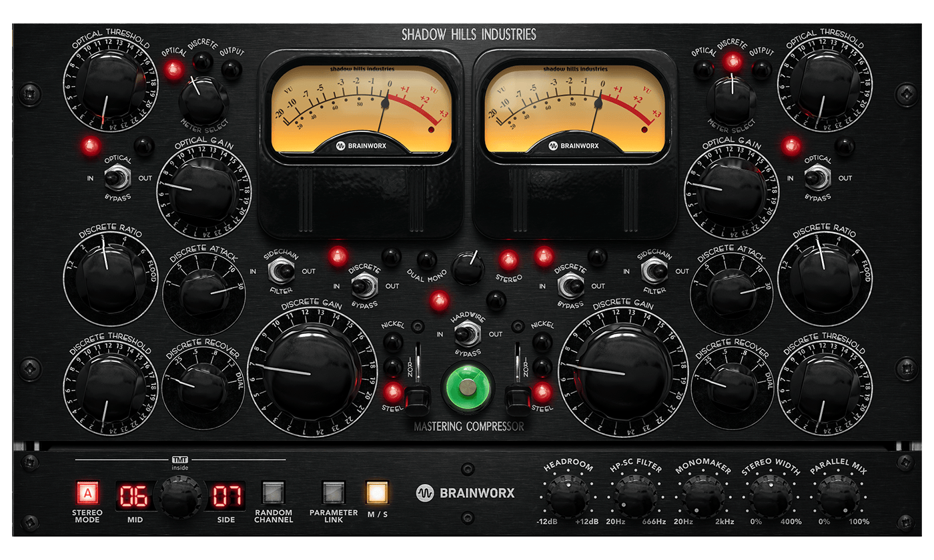Click the MID channel number display
The image size is (934, 560).
133,496
